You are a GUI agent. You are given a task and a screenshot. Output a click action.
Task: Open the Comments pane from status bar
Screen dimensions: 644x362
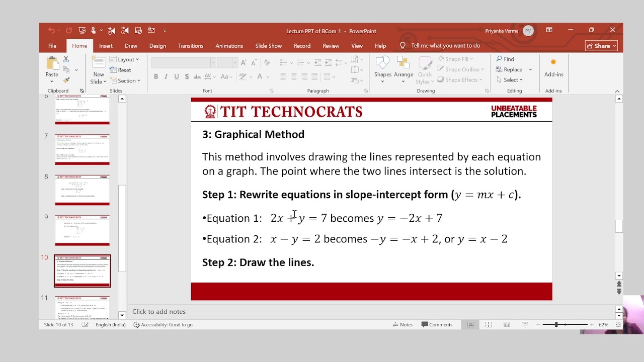tap(437, 325)
